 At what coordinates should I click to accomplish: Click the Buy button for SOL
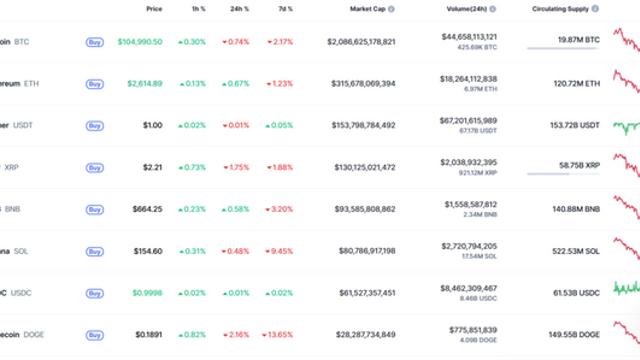tap(95, 251)
